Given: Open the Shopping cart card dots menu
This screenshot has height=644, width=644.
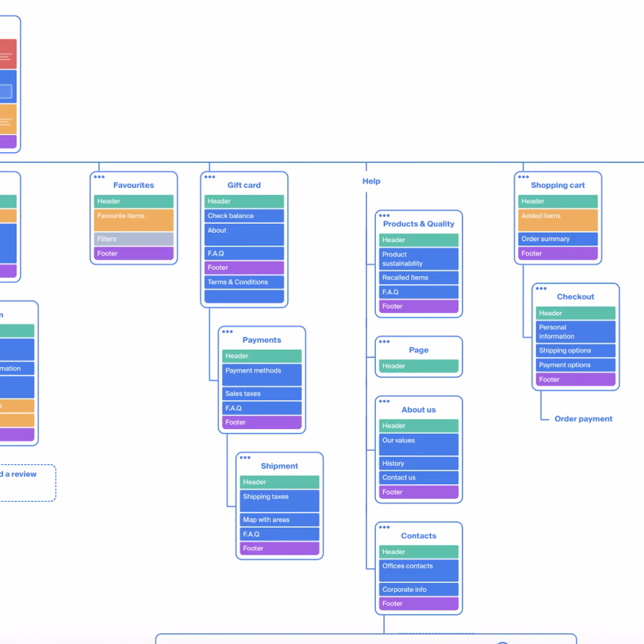Looking at the screenshot, I should [x=523, y=177].
